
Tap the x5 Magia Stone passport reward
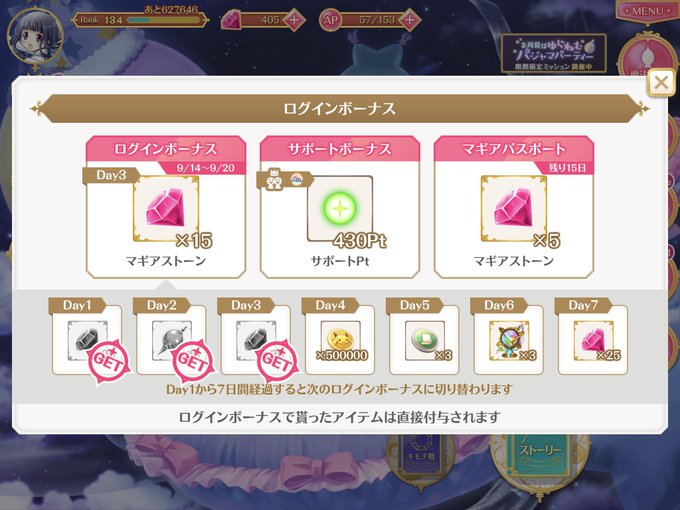coord(514,209)
